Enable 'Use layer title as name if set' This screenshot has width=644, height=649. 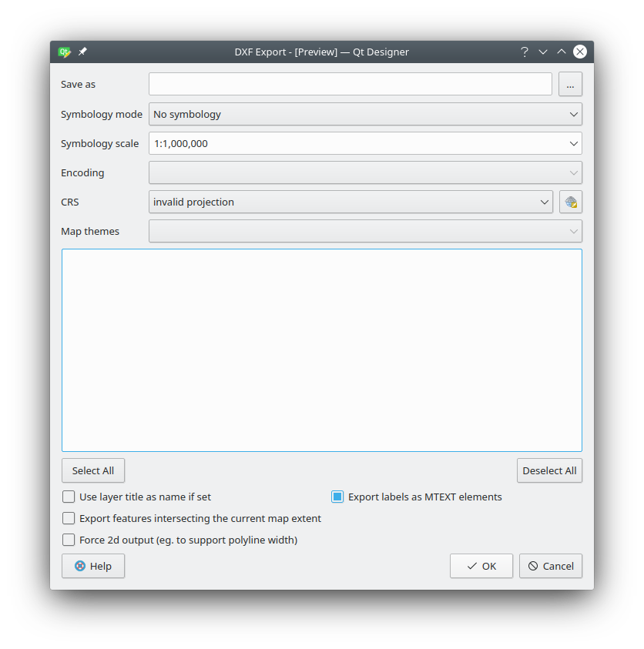[69, 497]
